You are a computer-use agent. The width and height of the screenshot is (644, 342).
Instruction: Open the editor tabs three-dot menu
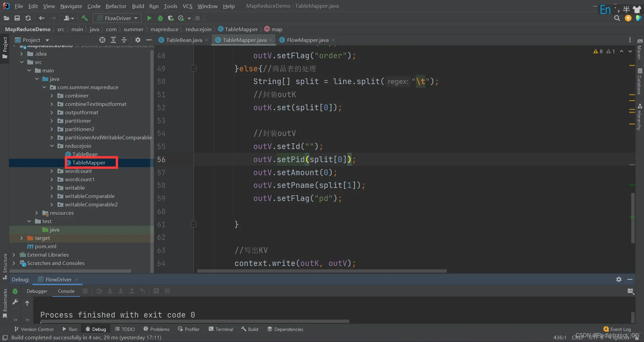tap(630, 40)
